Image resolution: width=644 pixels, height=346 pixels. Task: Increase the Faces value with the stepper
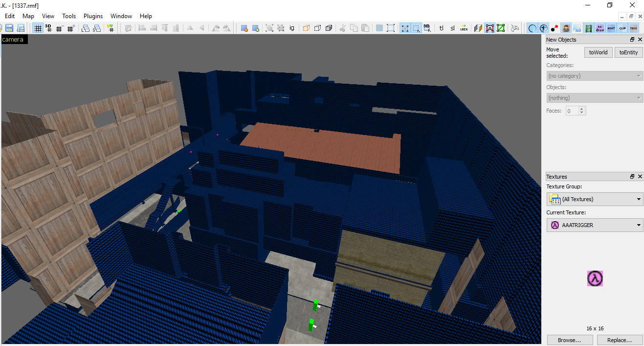coord(581,109)
